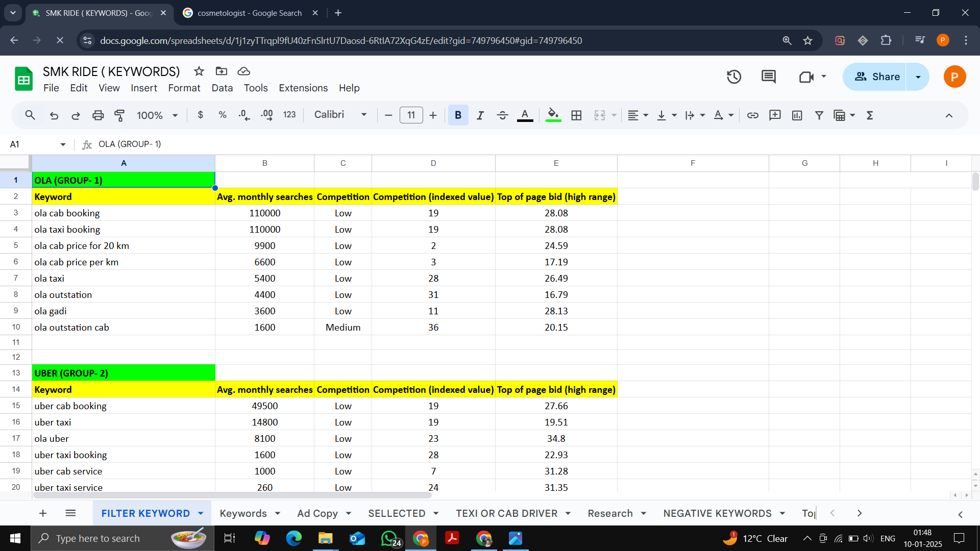Open the Format menu

(184, 88)
